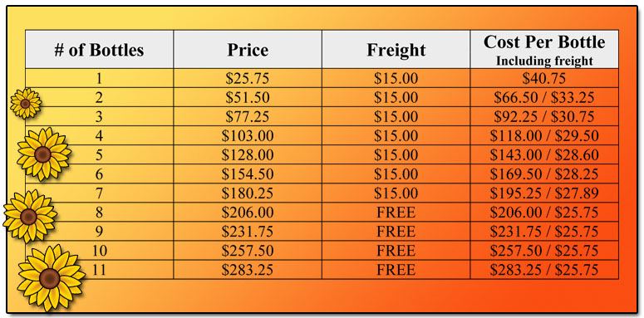
Task: Click the "$195.25 / $27.89" cost cell
Action: coord(544,193)
